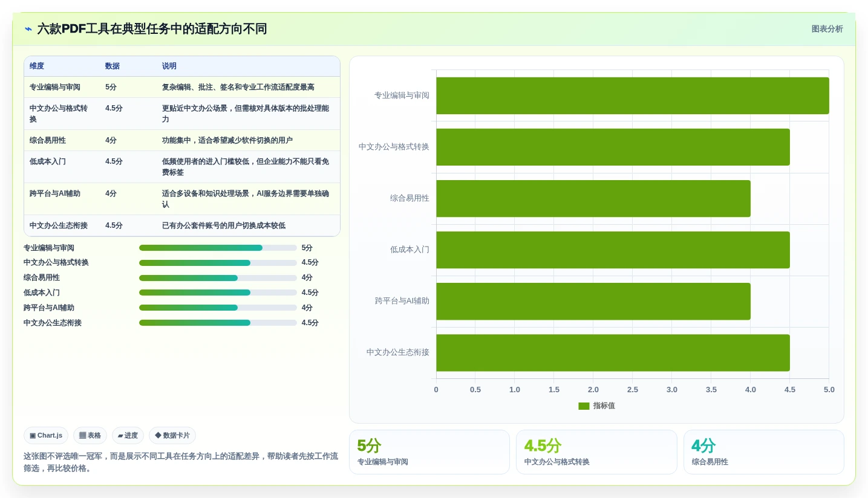The width and height of the screenshot is (868, 498).
Task: Click the 低成本入门 progress row label
Action: [x=42, y=293]
